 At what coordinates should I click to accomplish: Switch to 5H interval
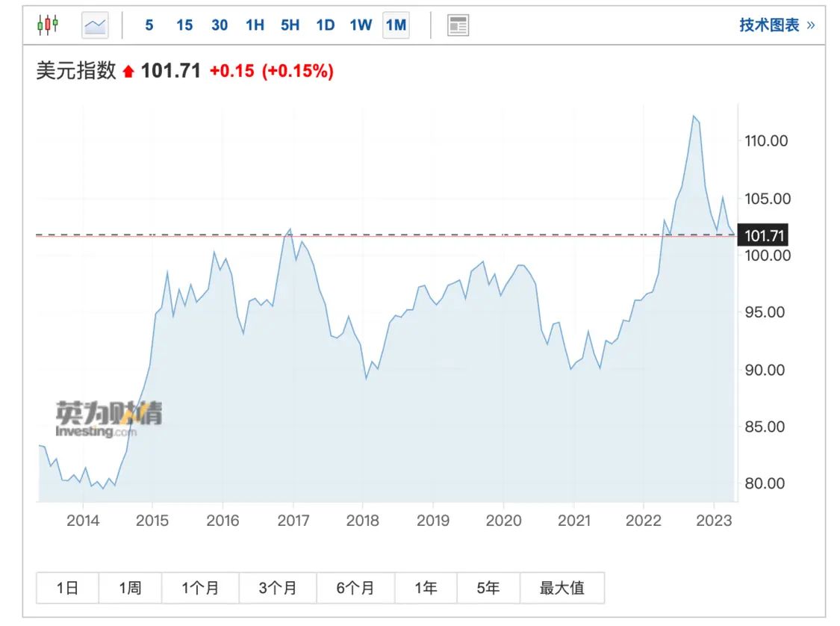click(x=290, y=25)
